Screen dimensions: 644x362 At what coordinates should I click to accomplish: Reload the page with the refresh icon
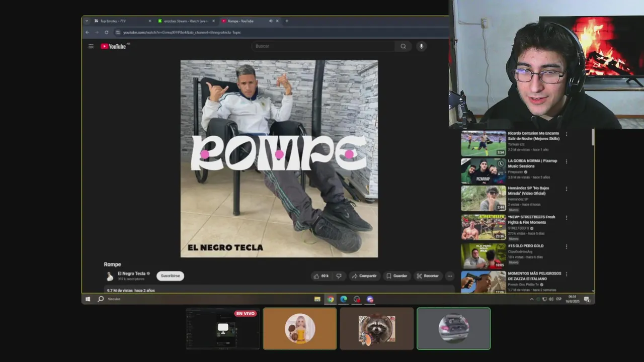pyautogui.click(x=106, y=32)
